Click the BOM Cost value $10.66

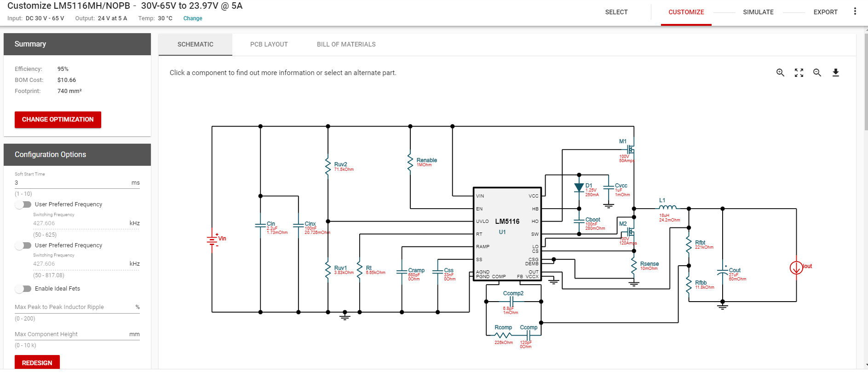(67, 80)
